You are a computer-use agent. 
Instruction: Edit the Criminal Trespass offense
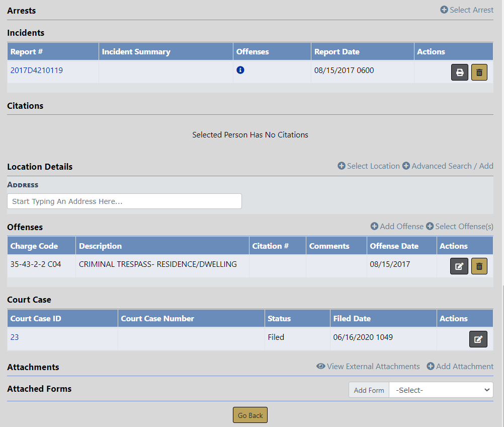click(x=459, y=266)
